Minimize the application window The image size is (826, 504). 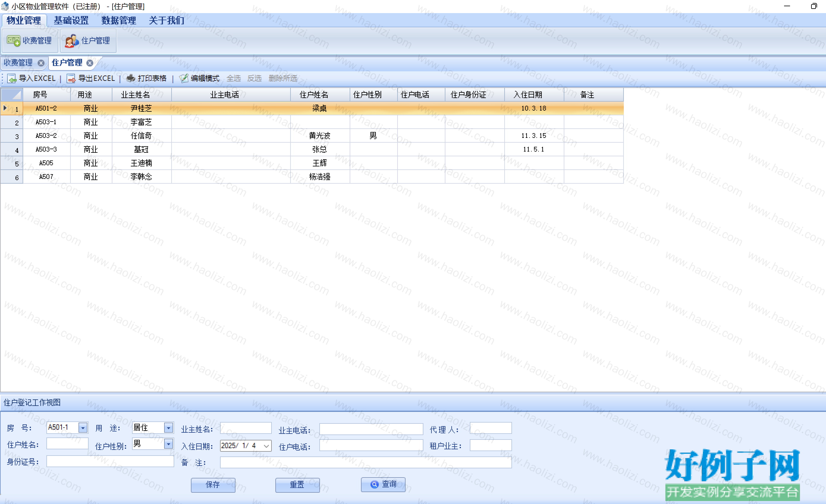pyautogui.click(x=787, y=6)
